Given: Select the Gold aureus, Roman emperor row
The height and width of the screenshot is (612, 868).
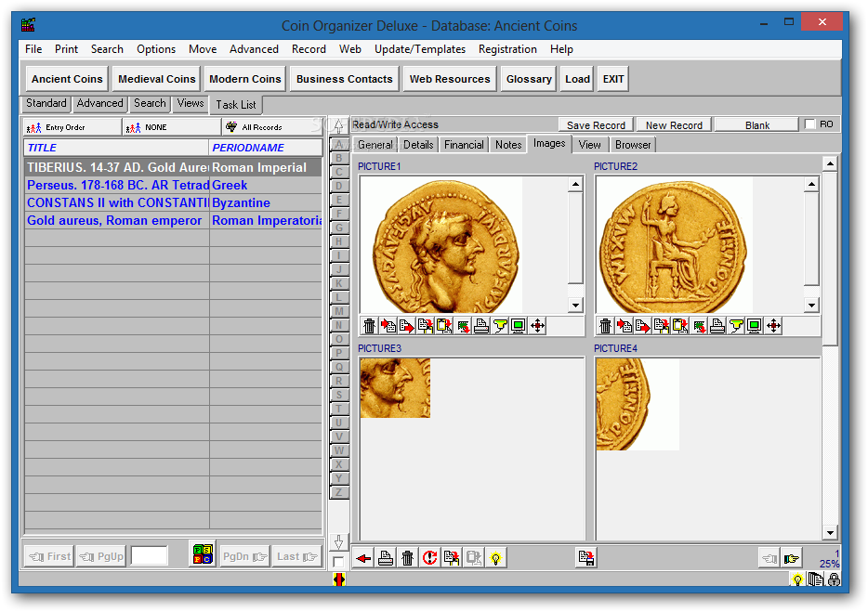Looking at the screenshot, I should coord(174,221).
